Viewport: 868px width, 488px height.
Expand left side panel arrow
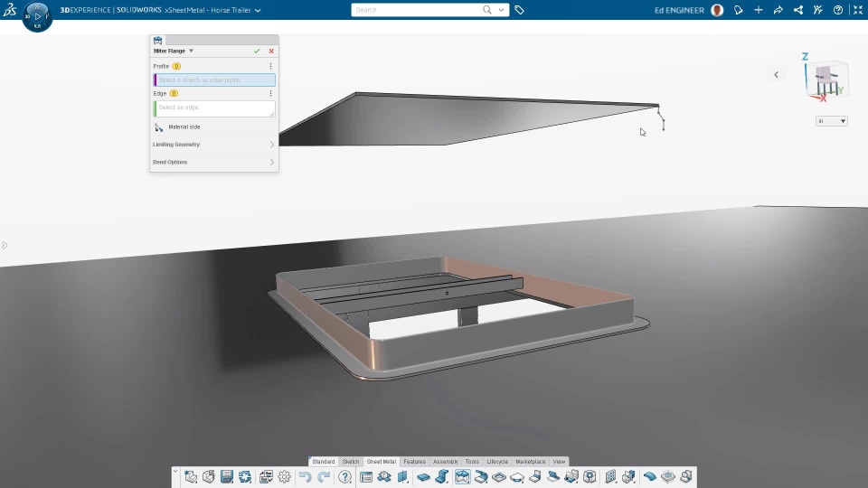[x=5, y=245]
